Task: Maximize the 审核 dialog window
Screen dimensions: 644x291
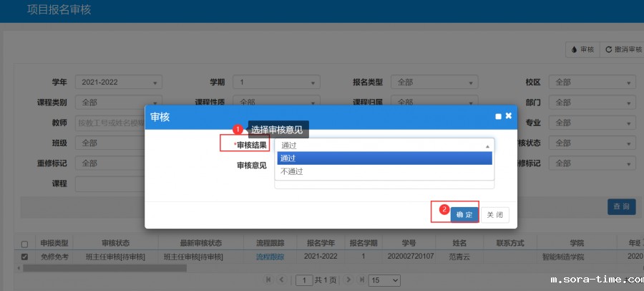Action: pyautogui.click(x=498, y=116)
